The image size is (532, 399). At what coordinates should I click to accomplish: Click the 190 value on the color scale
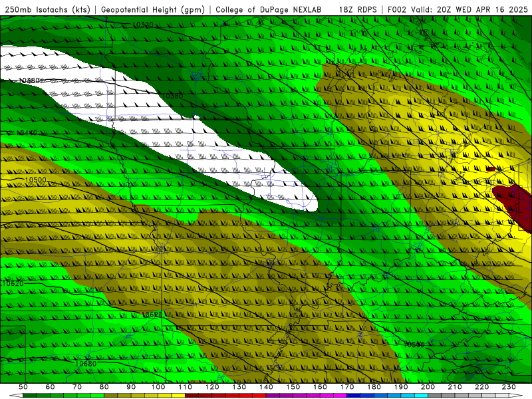pos(401,387)
